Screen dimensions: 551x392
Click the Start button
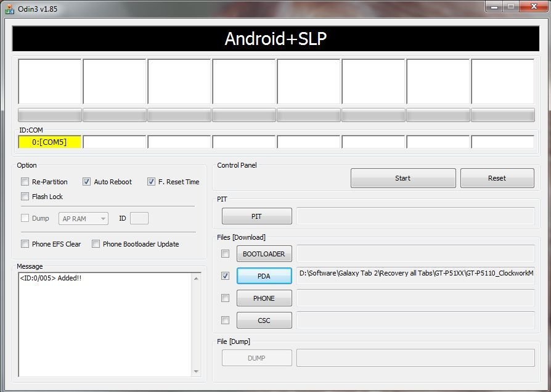click(x=403, y=178)
